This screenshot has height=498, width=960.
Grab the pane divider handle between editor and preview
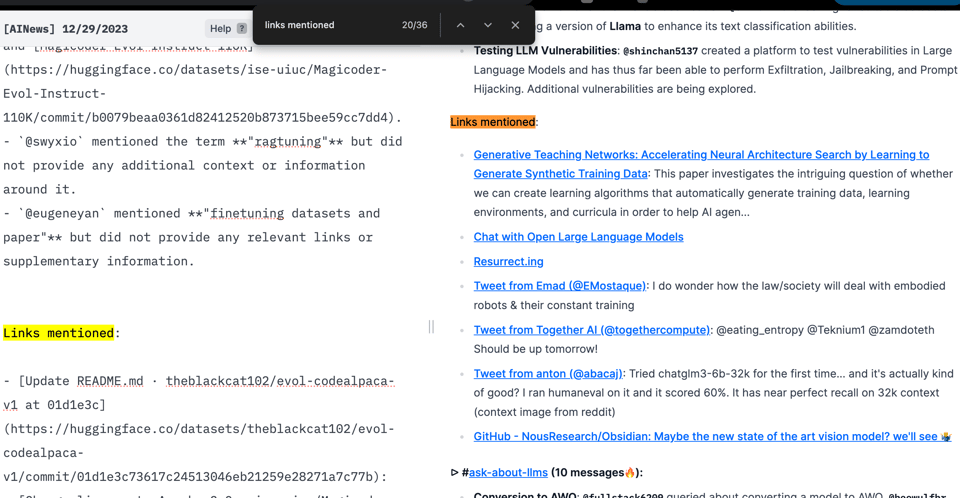click(431, 327)
